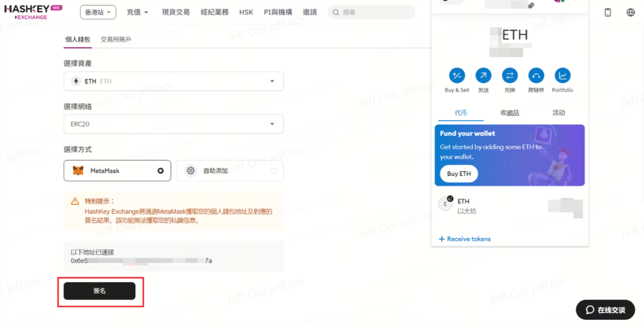Click MetaMask Buy & Sell icon
The width and height of the screenshot is (644, 329).
coord(457,75)
